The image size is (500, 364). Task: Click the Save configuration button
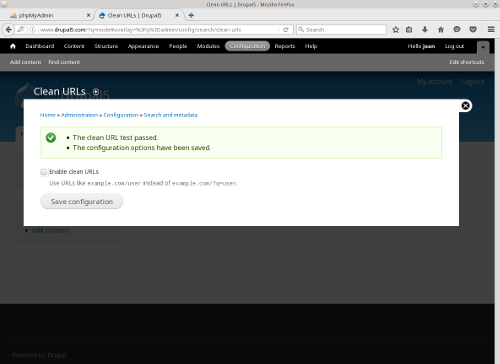[82, 202]
